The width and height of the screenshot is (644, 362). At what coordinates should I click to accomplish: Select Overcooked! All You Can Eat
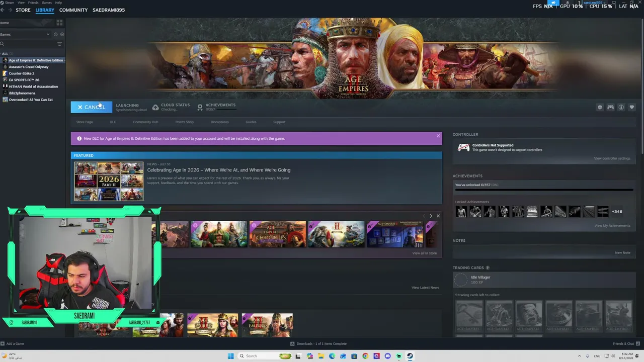31,100
